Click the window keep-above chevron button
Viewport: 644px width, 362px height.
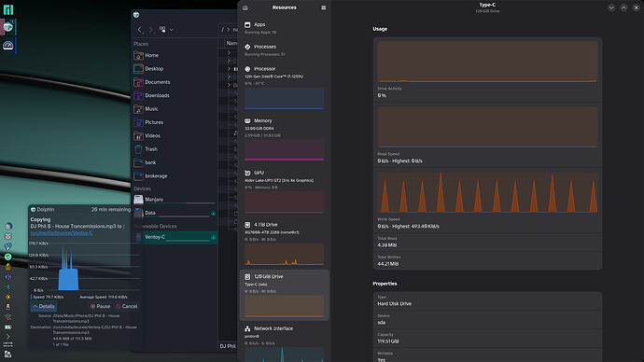click(623, 7)
